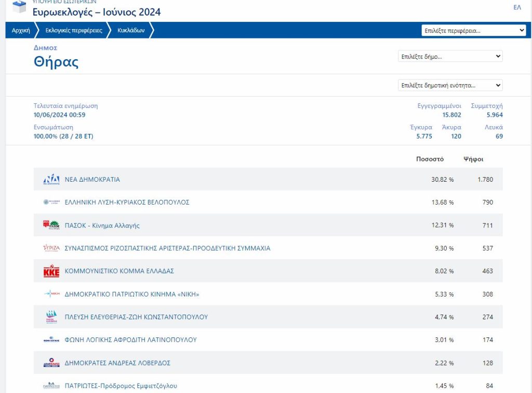Open the Επιλέξτε δήμο dropdown
The image size is (532, 393).
[x=450, y=56]
